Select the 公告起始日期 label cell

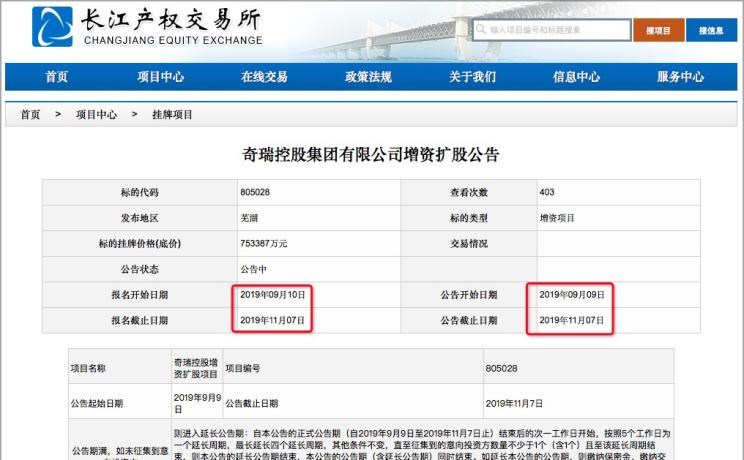point(120,403)
